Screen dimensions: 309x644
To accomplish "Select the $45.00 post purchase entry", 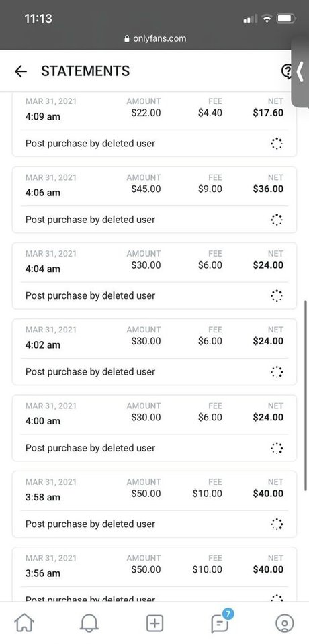I will [154, 199].
